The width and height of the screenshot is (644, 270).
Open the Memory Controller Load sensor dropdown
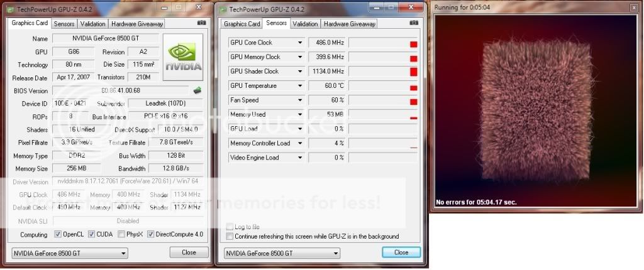click(x=300, y=143)
